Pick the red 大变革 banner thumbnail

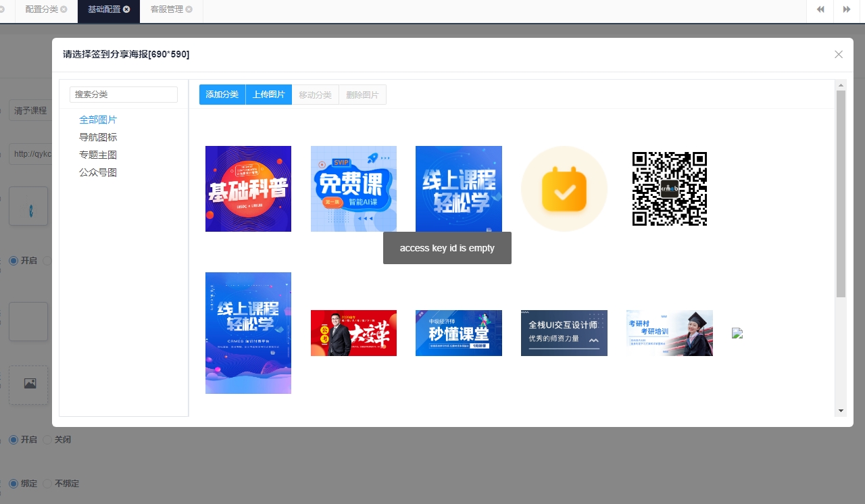tap(353, 333)
